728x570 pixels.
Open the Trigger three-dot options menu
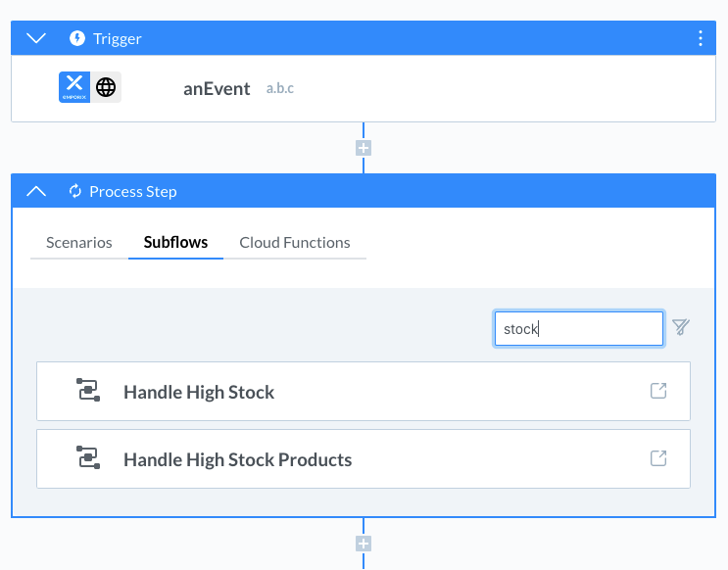[x=700, y=38]
